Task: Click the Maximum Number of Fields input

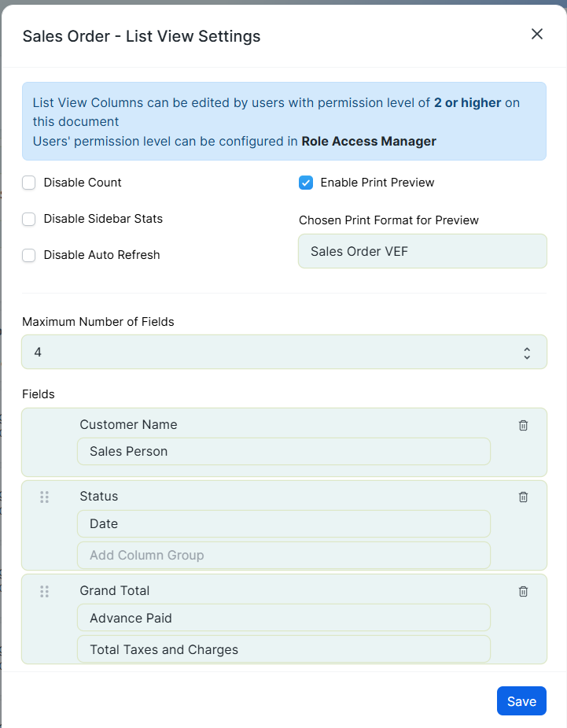Action: click(x=284, y=352)
